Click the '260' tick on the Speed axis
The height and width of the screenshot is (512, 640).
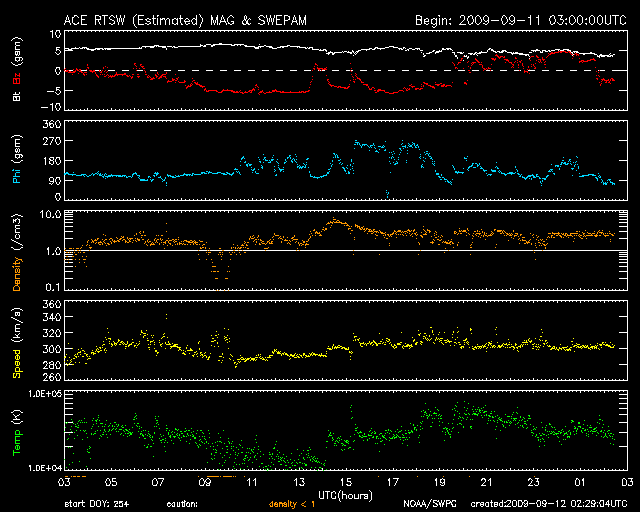tap(52, 377)
